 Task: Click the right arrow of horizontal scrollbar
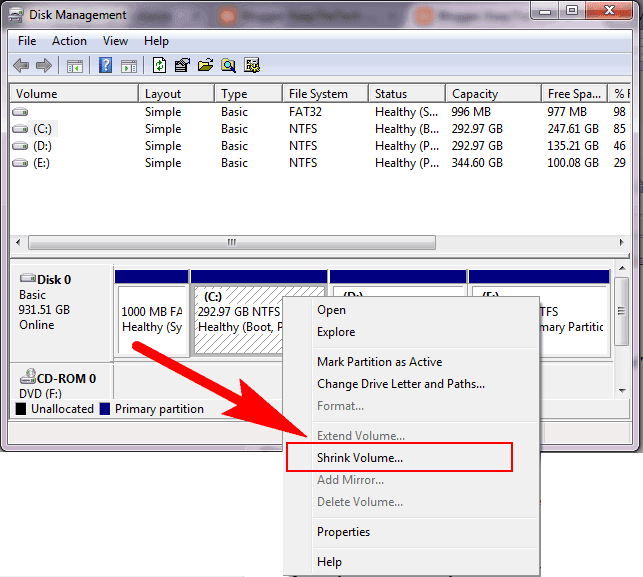click(622, 242)
